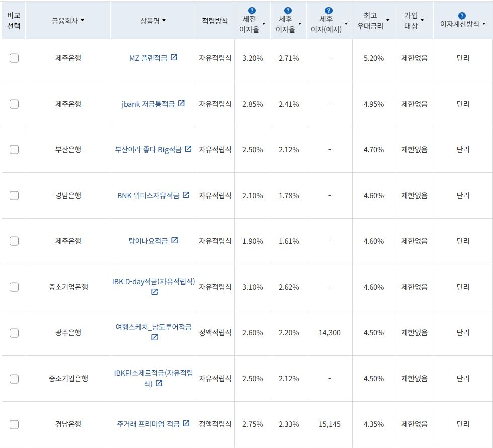Click the external link icon beside 탐이나요적금
Image resolution: width=493 pixels, height=448 pixels.
coord(175,240)
